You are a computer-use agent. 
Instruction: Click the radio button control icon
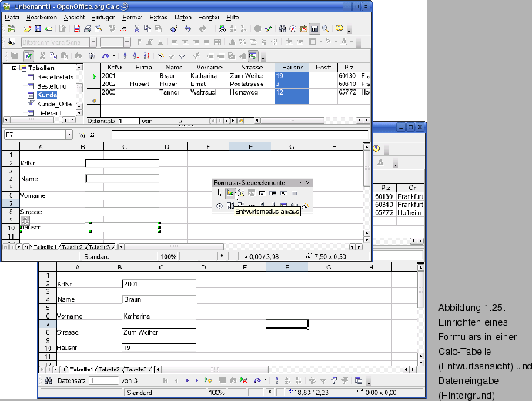click(x=219, y=206)
